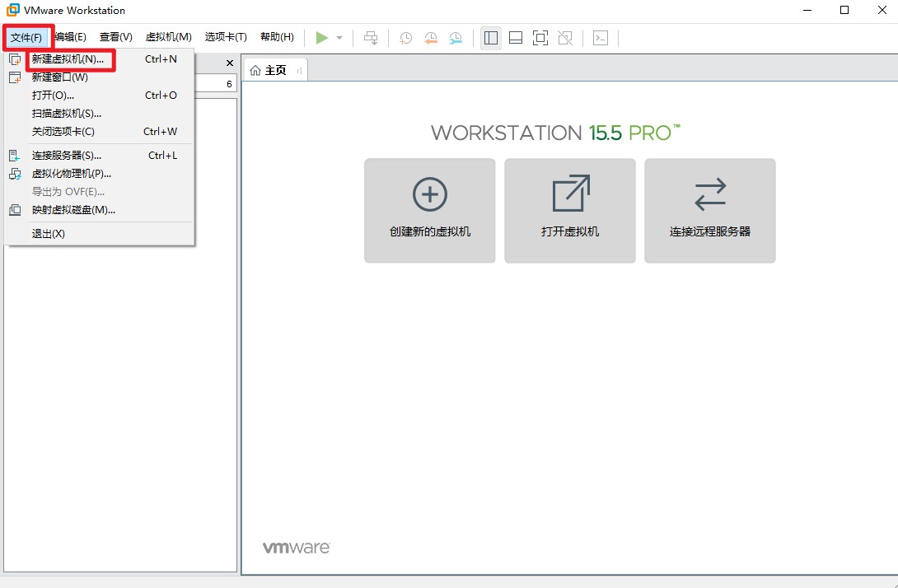This screenshot has width=898, height=588.
Task: Maximize the VMware Workstation window
Action: (844, 11)
